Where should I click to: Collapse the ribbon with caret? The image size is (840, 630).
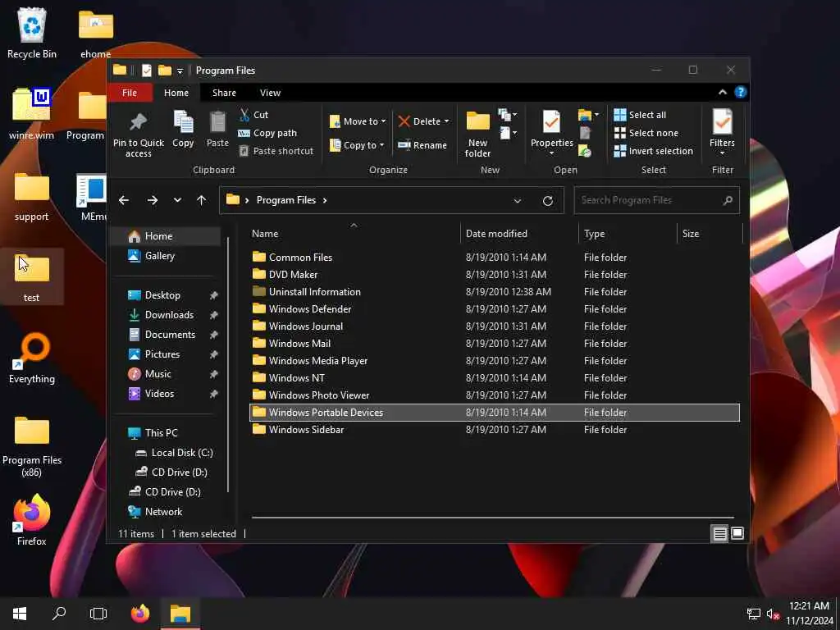(723, 92)
